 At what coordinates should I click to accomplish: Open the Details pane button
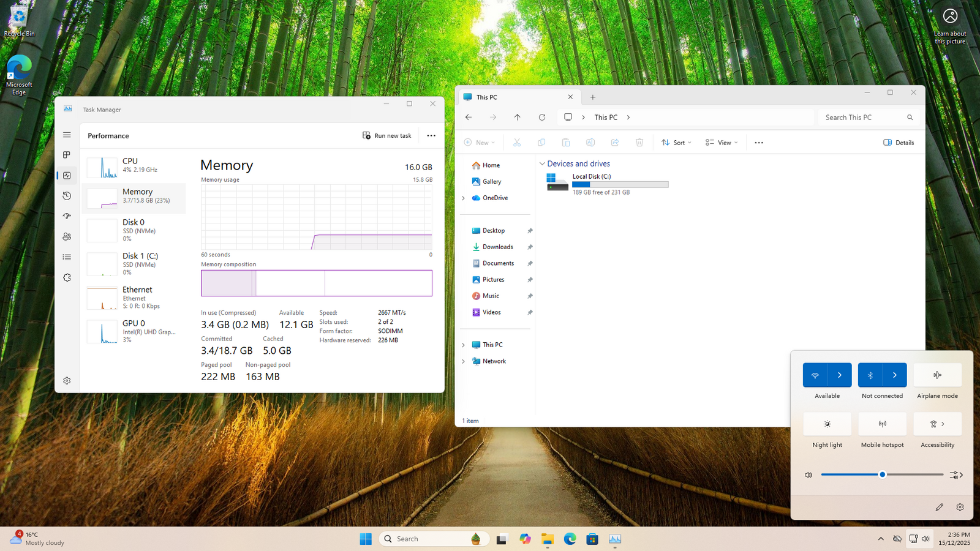pos(899,143)
